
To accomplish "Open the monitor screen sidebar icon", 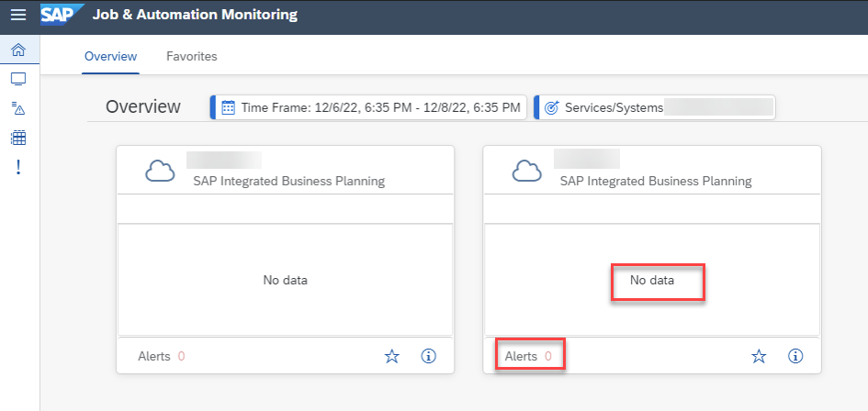I will pos(18,79).
